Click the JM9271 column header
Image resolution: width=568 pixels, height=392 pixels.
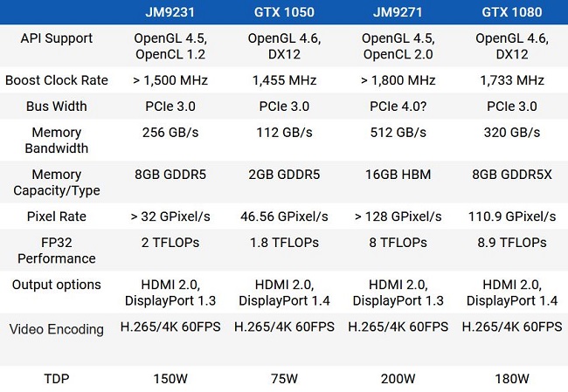tap(398, 12)
